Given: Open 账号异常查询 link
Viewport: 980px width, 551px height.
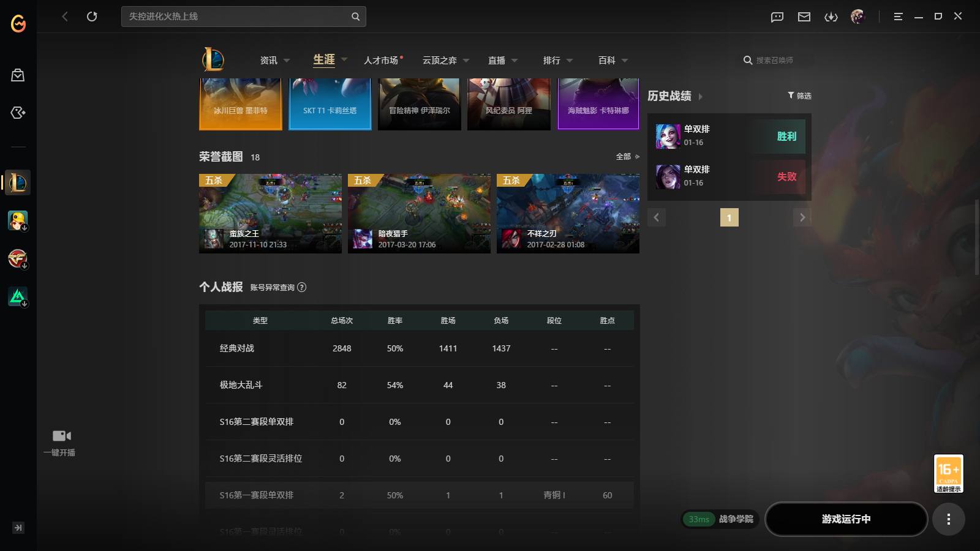Looking at the screenshot, I should tap(273, 287).
